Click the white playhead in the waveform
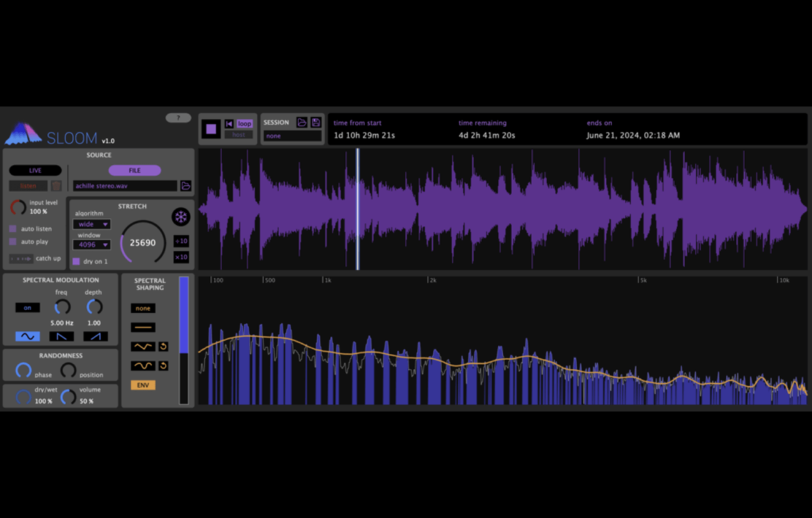Viewport: 812px width, 518px height. [358, 209]
